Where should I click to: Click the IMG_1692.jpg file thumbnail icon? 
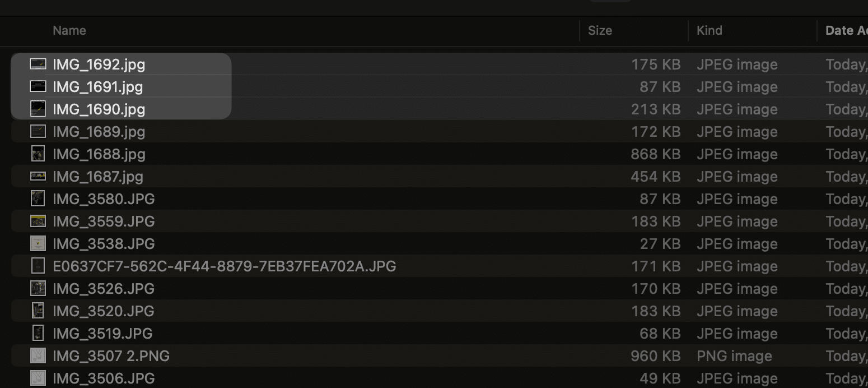38,64
